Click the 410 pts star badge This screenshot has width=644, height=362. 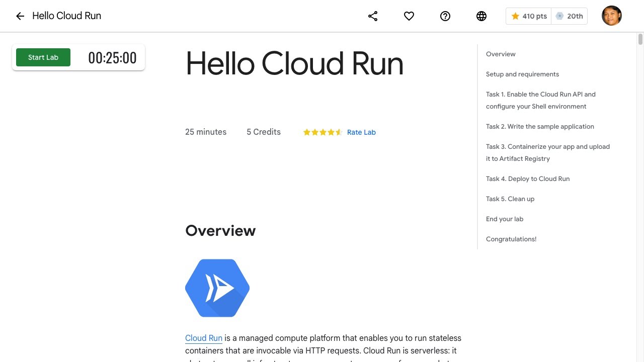tap(529, 16)
